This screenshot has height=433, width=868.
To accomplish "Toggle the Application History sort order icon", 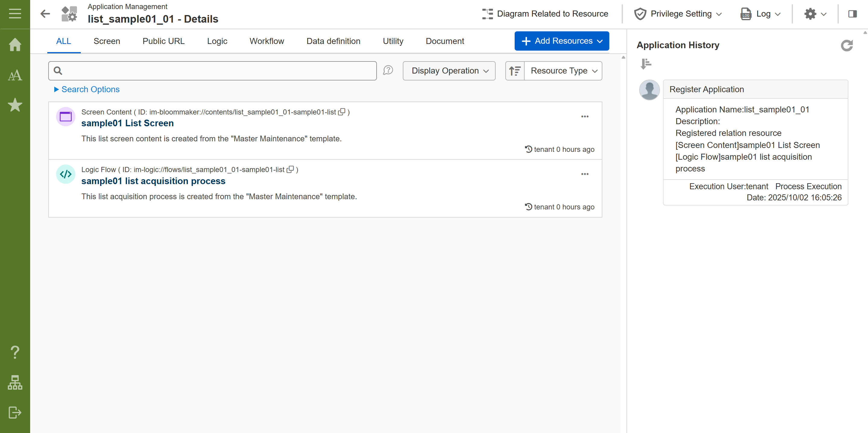I will [645, 64].
